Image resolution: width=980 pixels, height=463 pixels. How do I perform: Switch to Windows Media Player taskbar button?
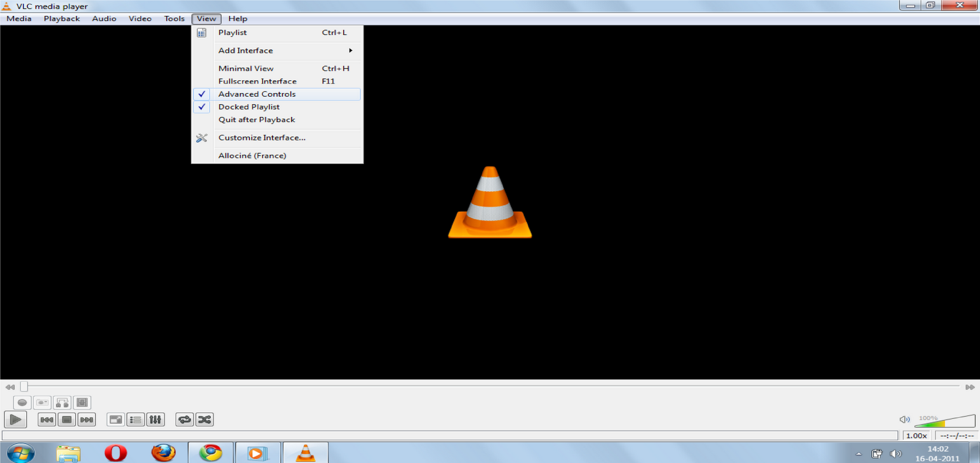258,453
